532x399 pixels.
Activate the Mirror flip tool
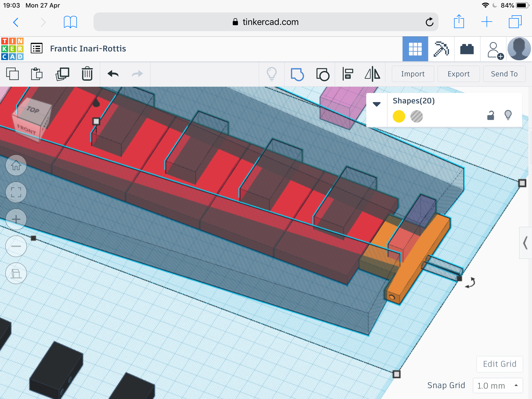click(x=372, y=74)
